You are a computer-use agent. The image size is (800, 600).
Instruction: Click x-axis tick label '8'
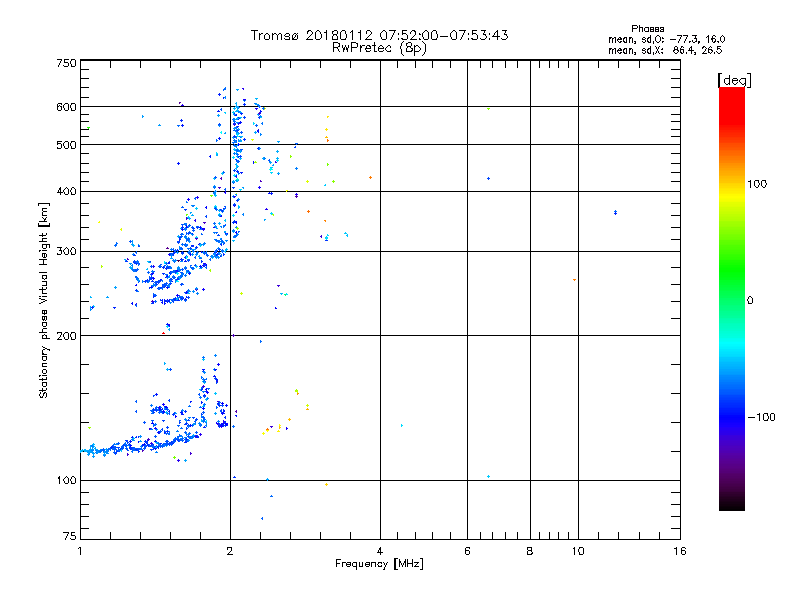[x=530, y=551]
